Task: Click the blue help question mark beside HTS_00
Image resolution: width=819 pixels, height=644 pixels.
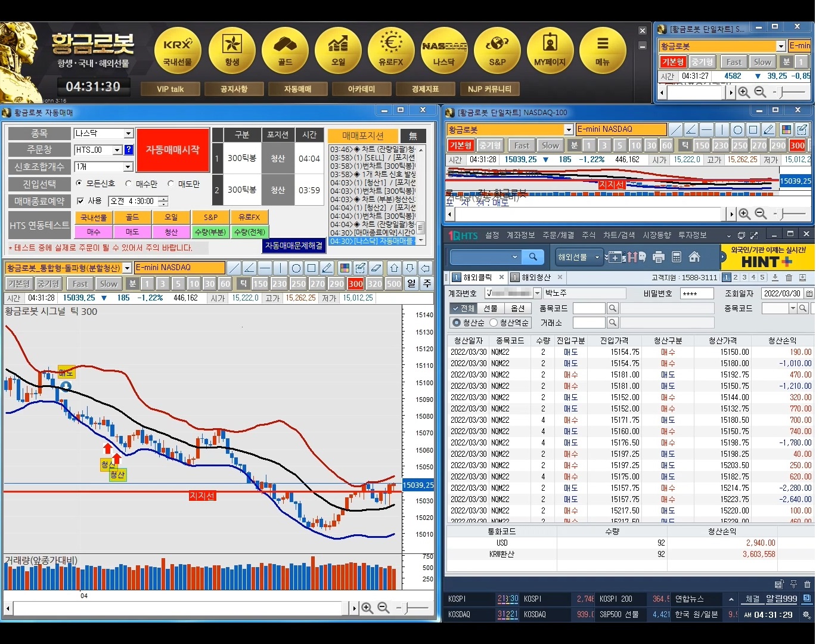Action: coord(128,150)
